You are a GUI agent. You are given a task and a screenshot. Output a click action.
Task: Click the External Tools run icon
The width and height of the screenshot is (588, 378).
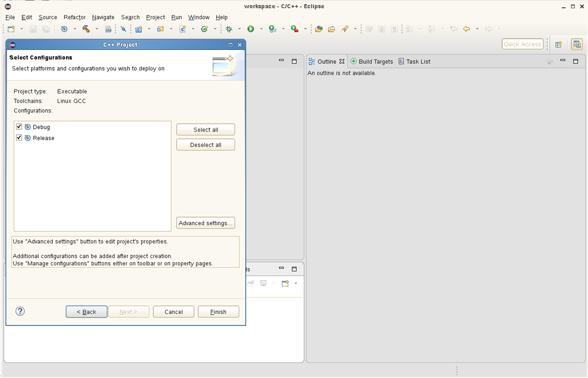[295, 29]
